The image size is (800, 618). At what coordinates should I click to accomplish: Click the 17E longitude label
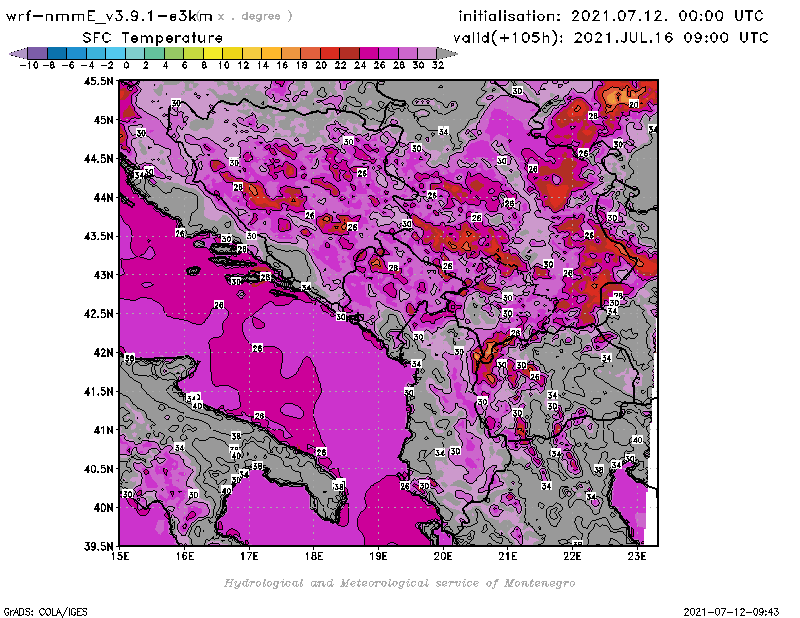(249, 556)
